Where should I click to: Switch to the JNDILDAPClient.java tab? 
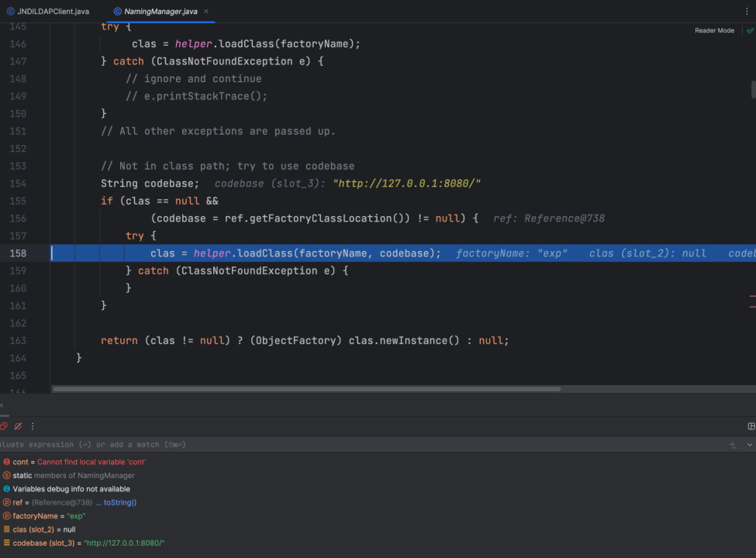48,11
